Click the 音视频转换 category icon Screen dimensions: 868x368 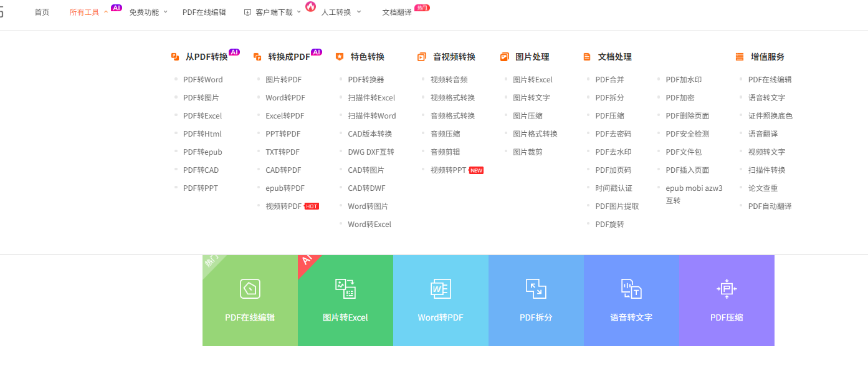coord(422,57)
